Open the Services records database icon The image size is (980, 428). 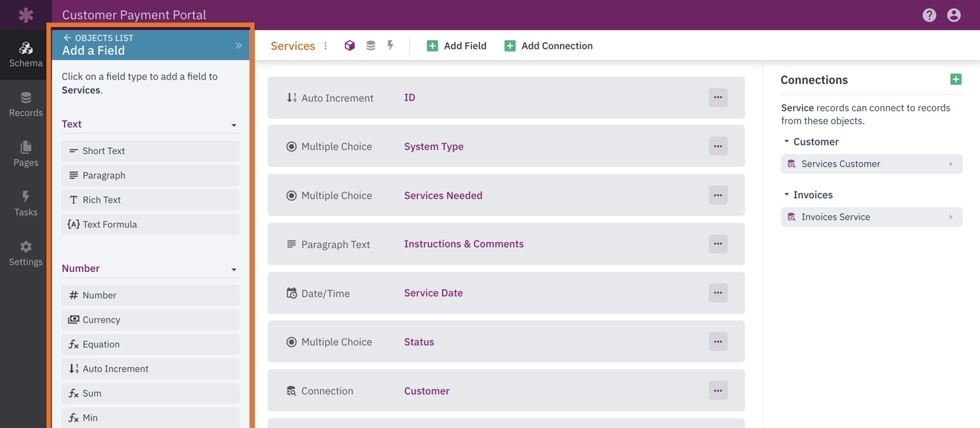pos(370,46)
